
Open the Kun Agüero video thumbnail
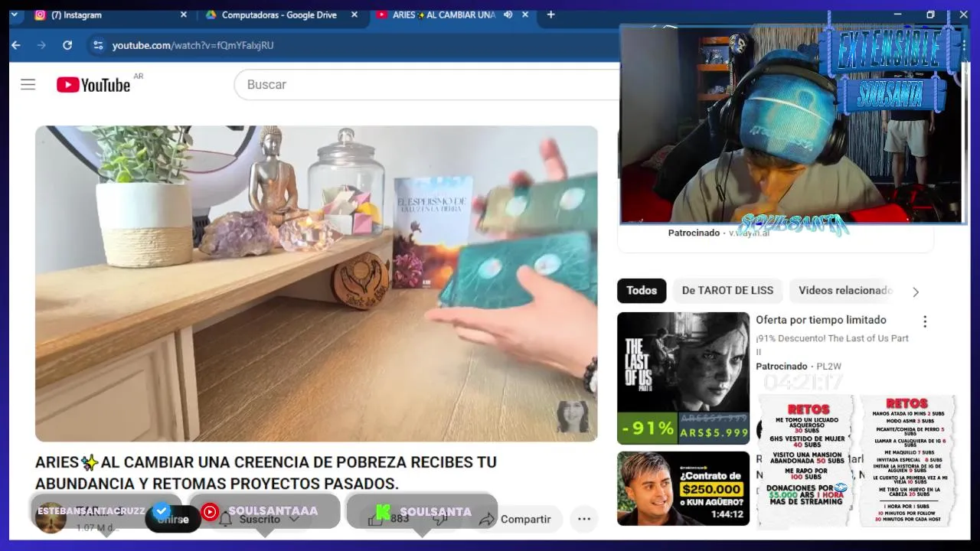click(x=683, y=488)
